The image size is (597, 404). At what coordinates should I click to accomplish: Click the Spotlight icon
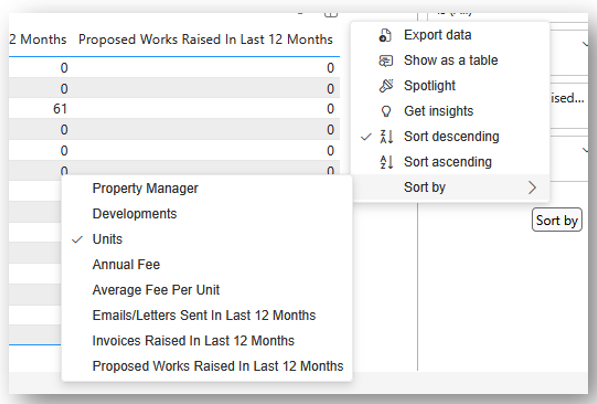[x=386, y=86]
